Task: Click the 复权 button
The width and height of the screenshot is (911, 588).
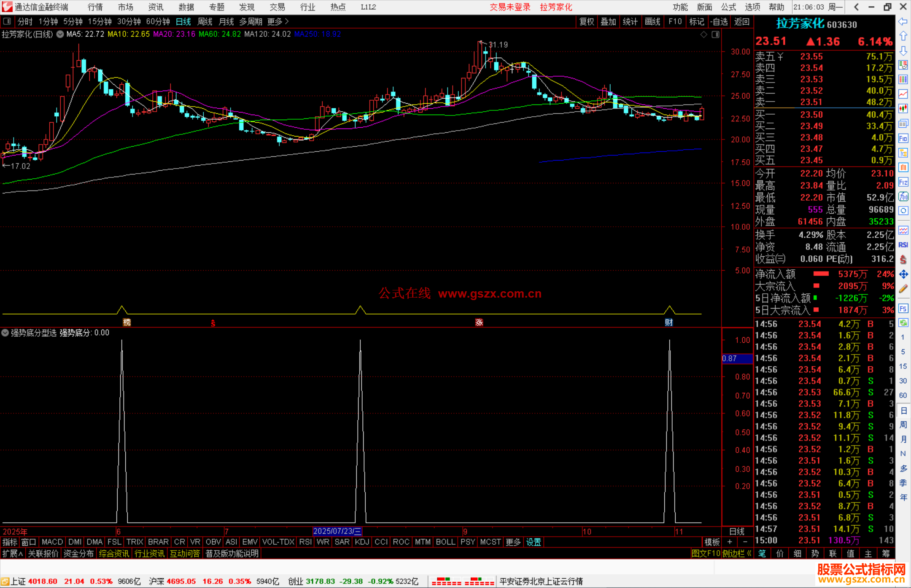Action: pos(586,21)
